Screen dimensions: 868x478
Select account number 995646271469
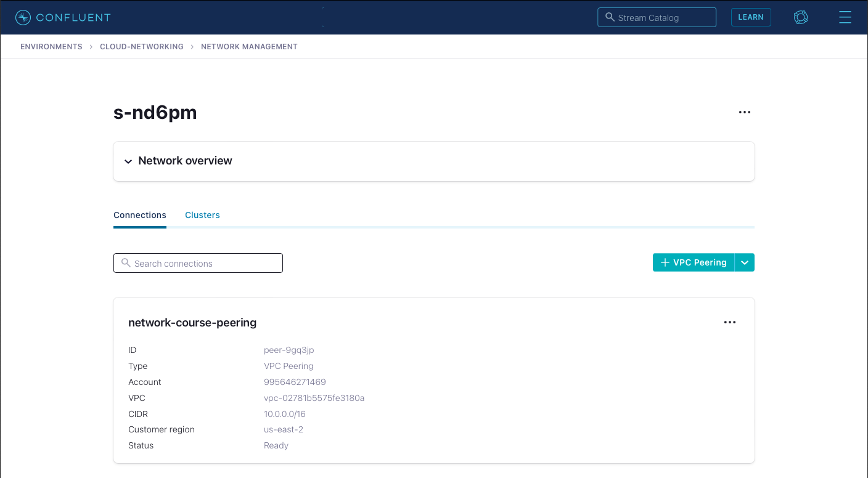click(x=295, y=382)
